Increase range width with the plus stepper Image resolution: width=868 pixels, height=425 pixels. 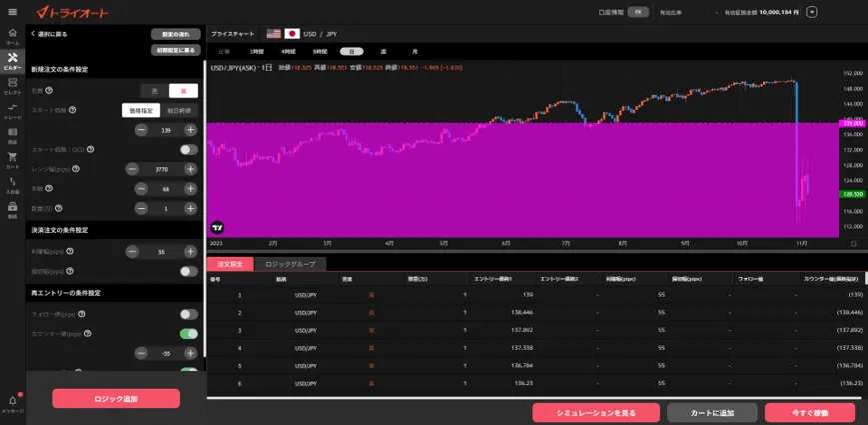(190, 170)
